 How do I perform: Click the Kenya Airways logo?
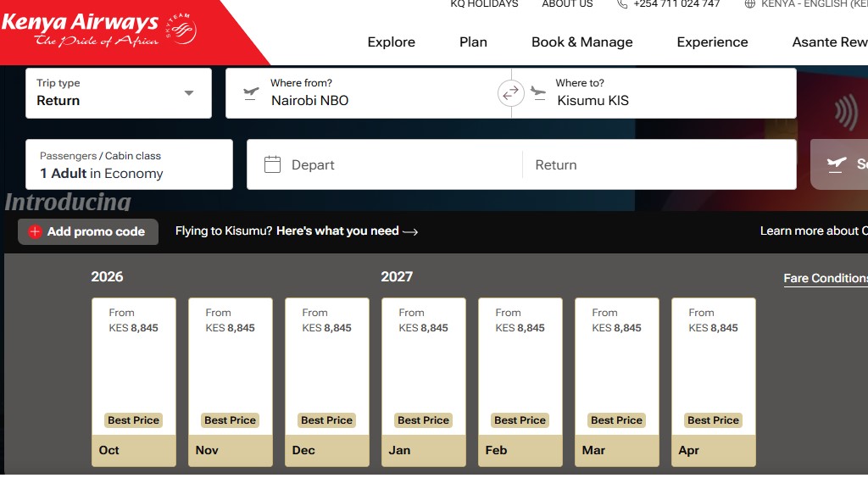pyautogui.click(x=99, y=30)
